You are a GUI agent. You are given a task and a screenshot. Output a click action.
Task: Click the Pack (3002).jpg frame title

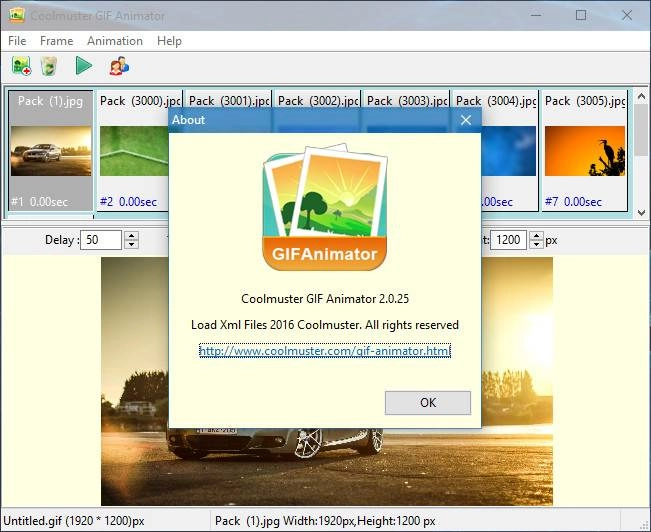click(x=318, y=101)
